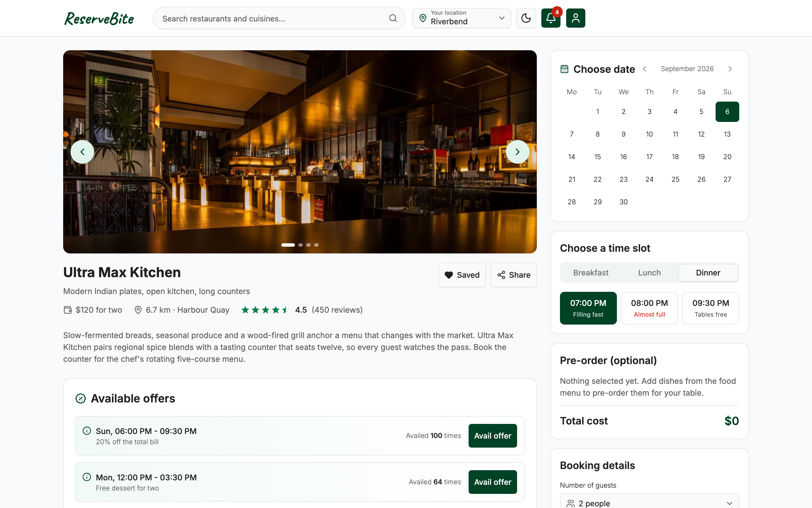Pick September 20 on the calendar

(727, 157)
